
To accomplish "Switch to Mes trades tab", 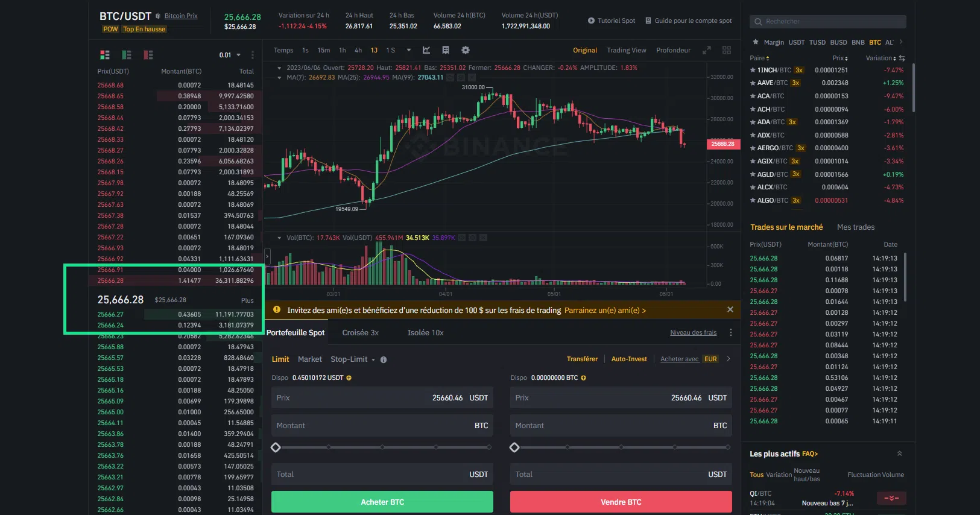I will tap(856, 227).
